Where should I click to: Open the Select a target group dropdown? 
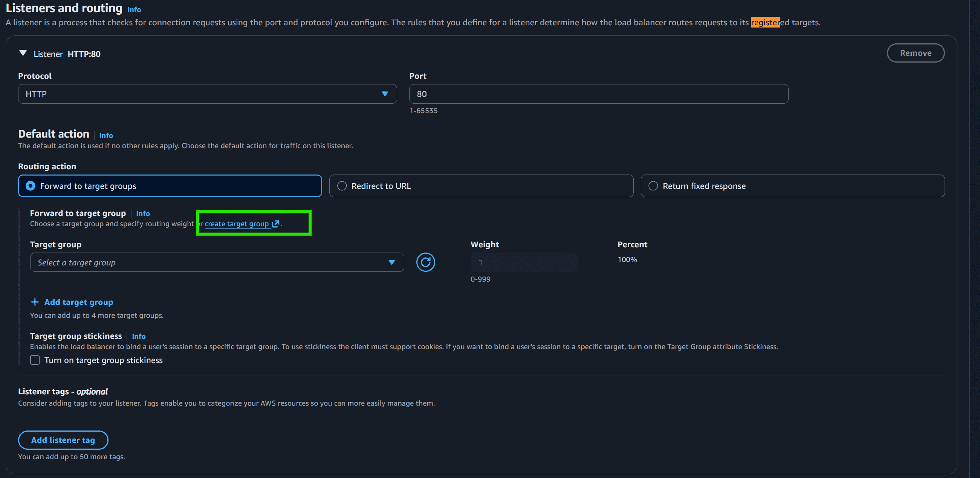click(x=217, y=262)
